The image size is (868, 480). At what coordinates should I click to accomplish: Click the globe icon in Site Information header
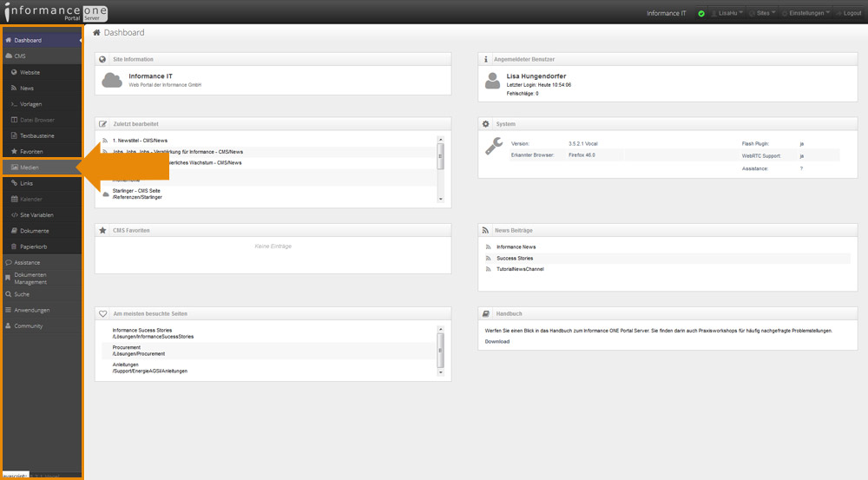click(x=102, y=59)
